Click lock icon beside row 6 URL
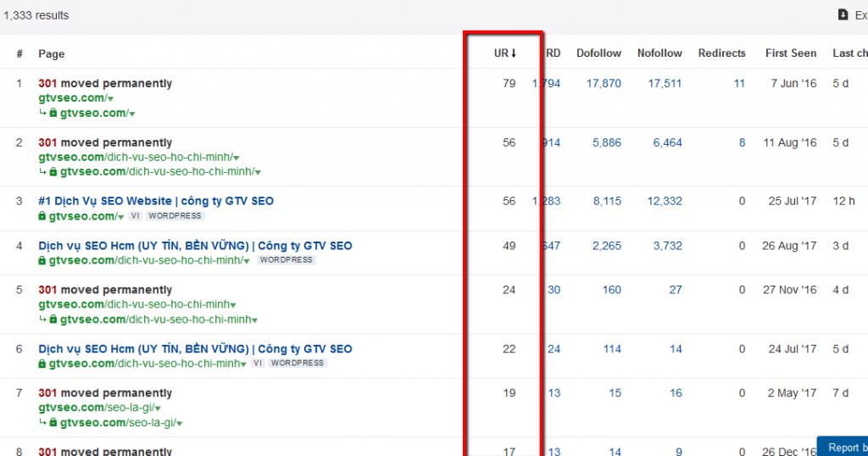868x456 pixels. point(42,364)
